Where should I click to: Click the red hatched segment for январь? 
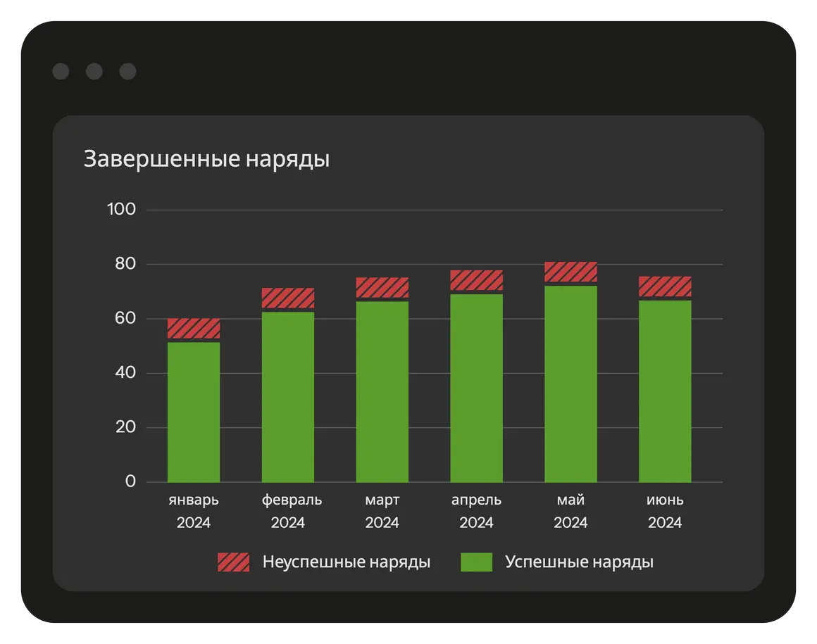pos(194,328)
